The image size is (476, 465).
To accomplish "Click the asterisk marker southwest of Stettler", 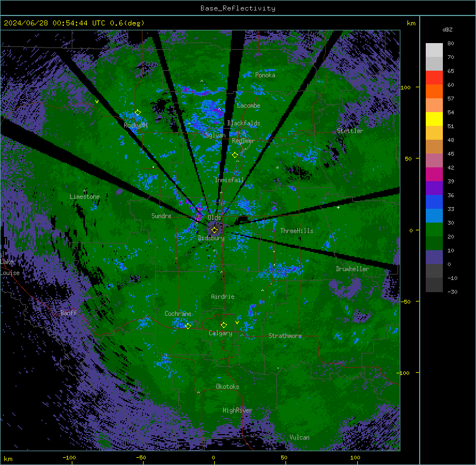I will click(x=277, y=167).
